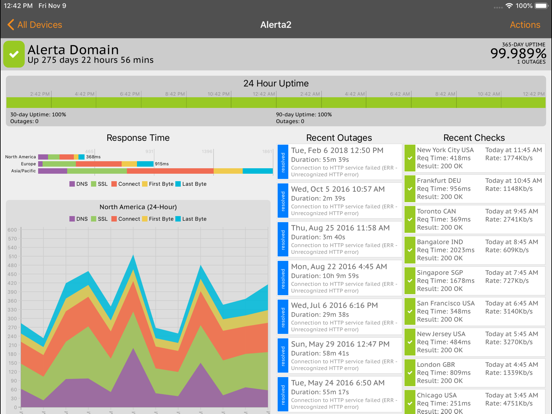Open the Wed, Oct 5 2016 outage
Screen dimensions: 552x414
[339, 201]
